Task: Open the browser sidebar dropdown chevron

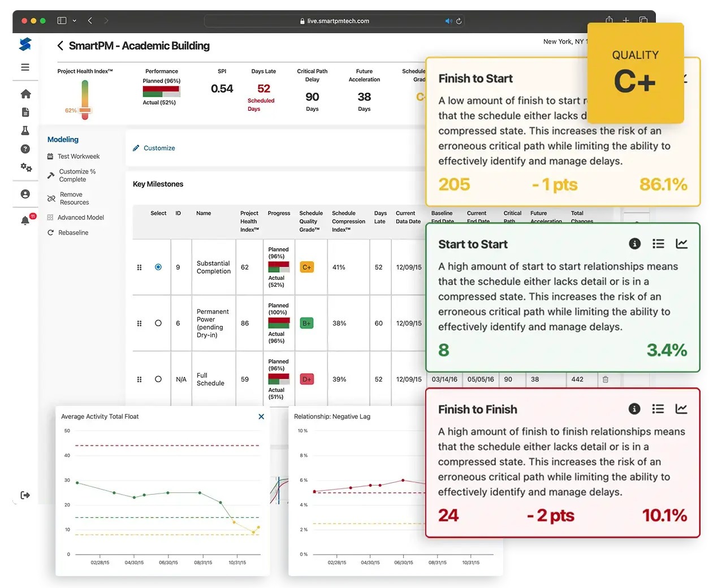Action: pos(74,21)
